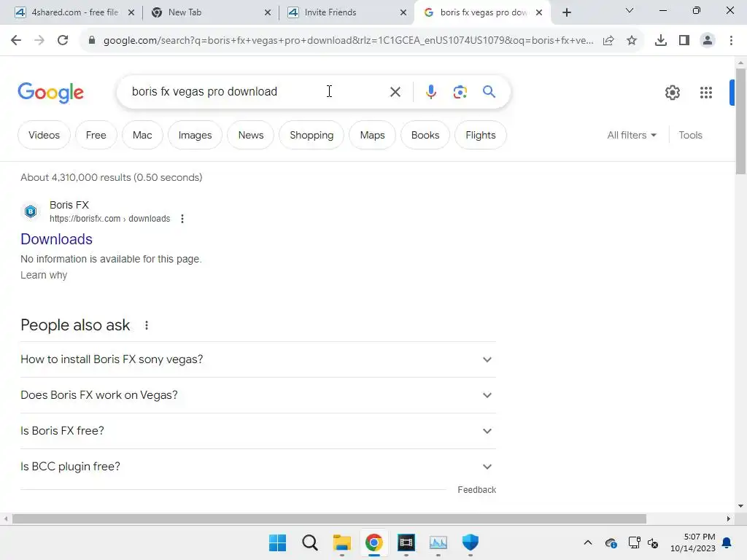Image resolution: width=747 pixels, height=560 pixels.
Task: Switch to Flights results
Action: pyautogui.click(x=480, y=135)
